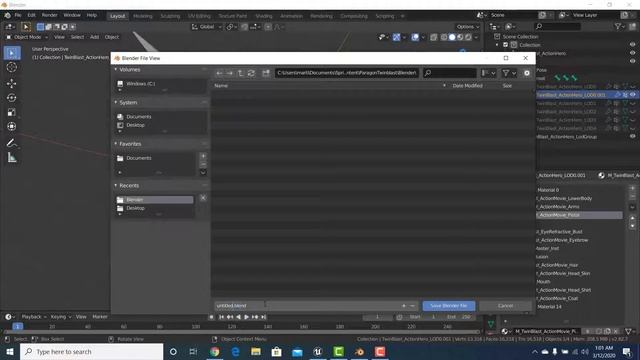Open the Edit menu
640x360 pixels.
coord(31,15)
